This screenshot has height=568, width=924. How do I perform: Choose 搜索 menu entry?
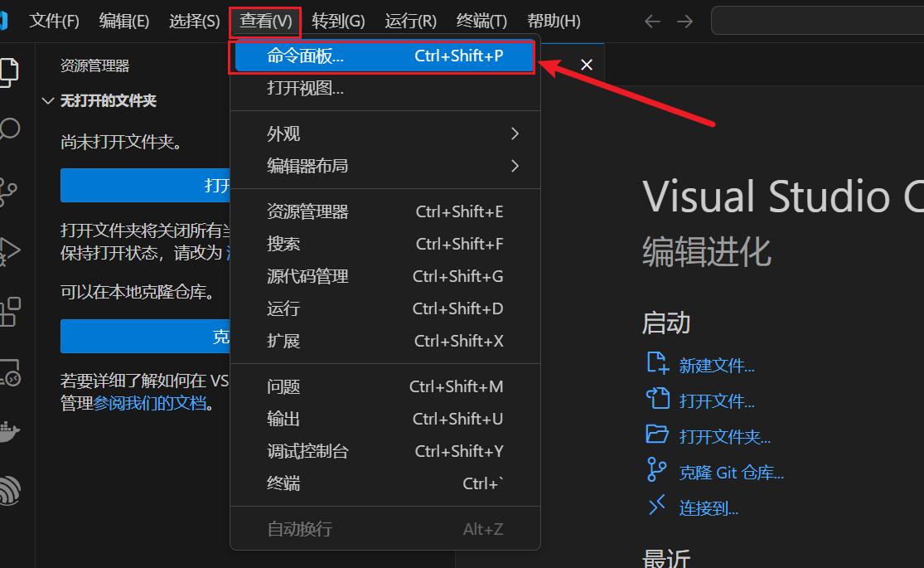(x=385, y=244)
